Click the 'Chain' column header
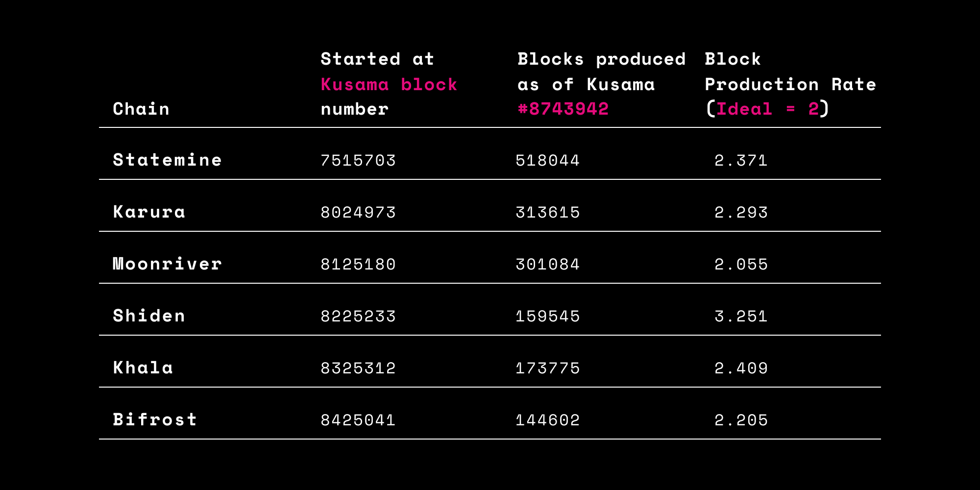980x490 pixels. 141,109
